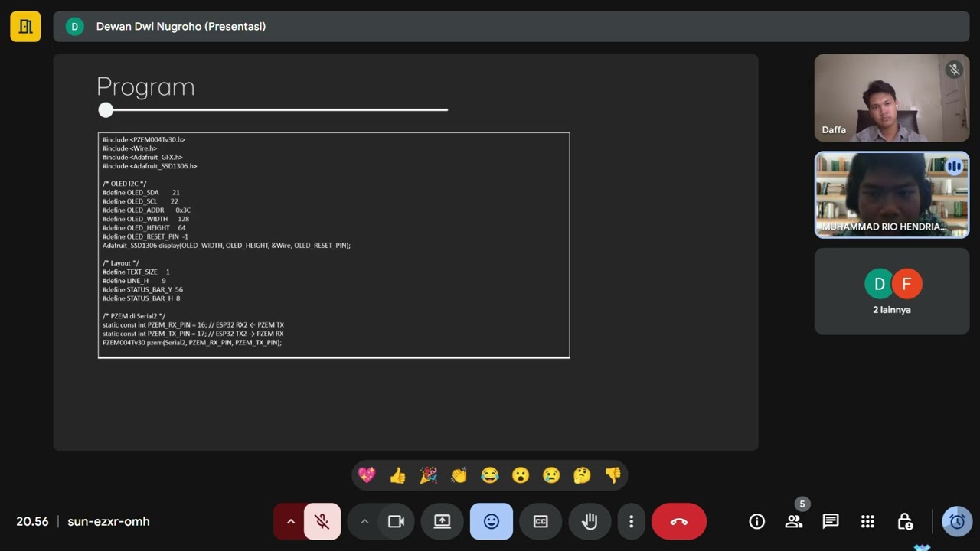Open host controls lock icon
980x551 pixels.
(x=904, y=521)
